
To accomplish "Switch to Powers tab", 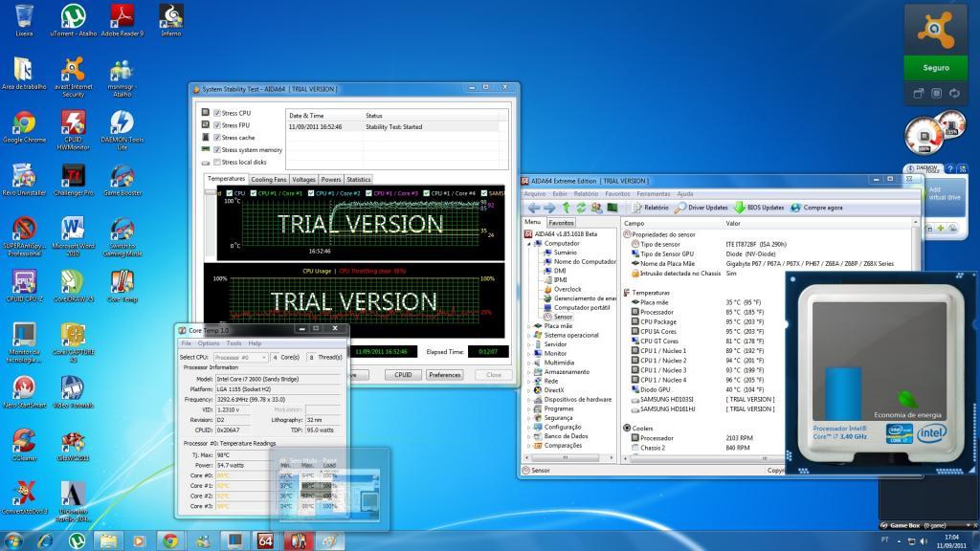I will [330, 179].
